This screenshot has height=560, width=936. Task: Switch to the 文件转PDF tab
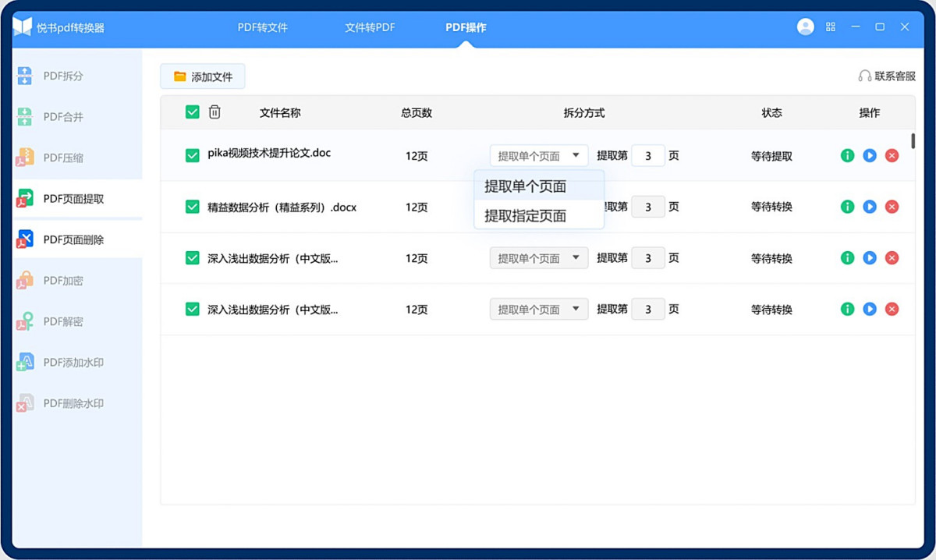pyautogui.click(x=368, y=26)
